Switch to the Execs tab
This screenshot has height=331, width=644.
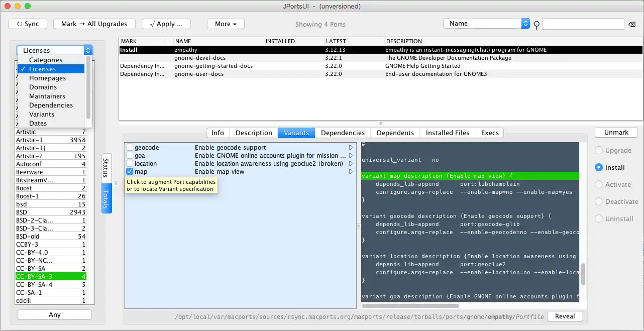490,133
